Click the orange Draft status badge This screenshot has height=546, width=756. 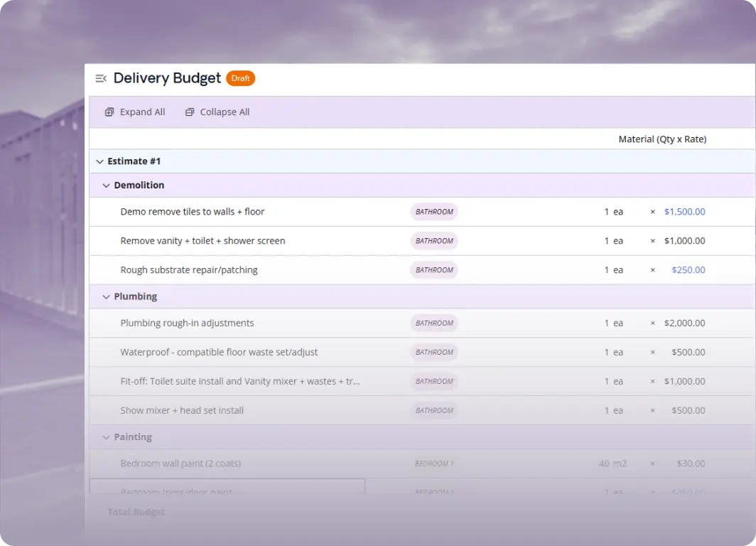coord(240,78)
